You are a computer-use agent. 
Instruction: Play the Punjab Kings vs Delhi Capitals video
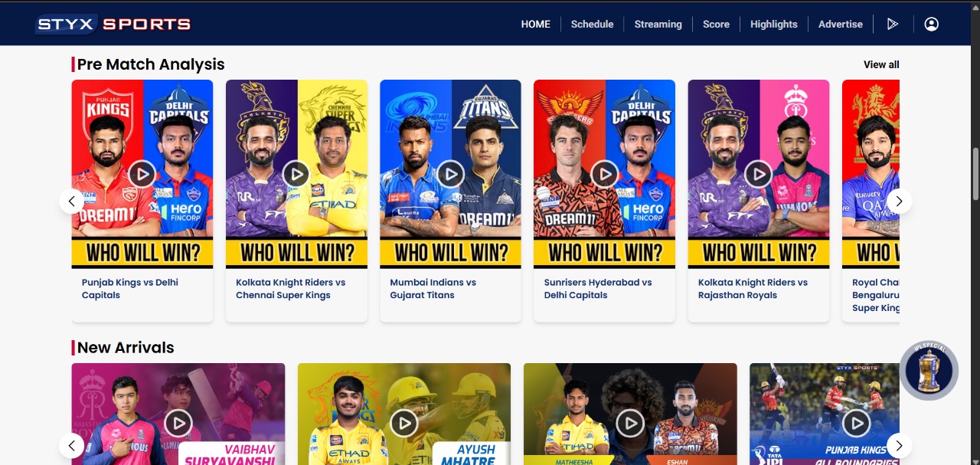142,174
